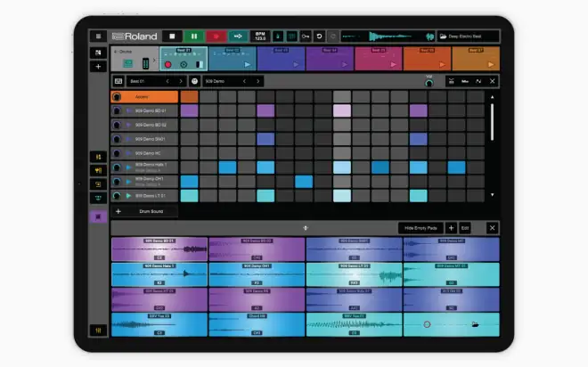Go to previous pattern beside Beat 01
The height and width of the screenshot is (367, 588).
point(167,81)
